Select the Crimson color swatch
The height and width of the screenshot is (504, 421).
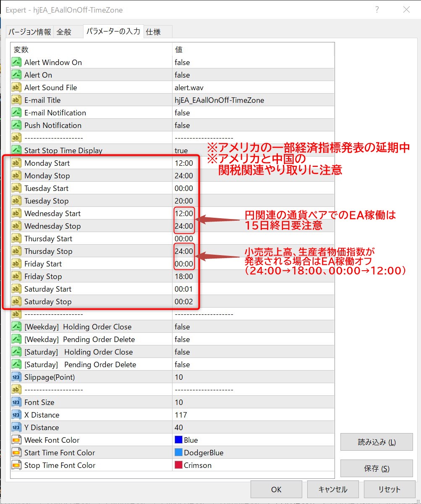point(178,465)
